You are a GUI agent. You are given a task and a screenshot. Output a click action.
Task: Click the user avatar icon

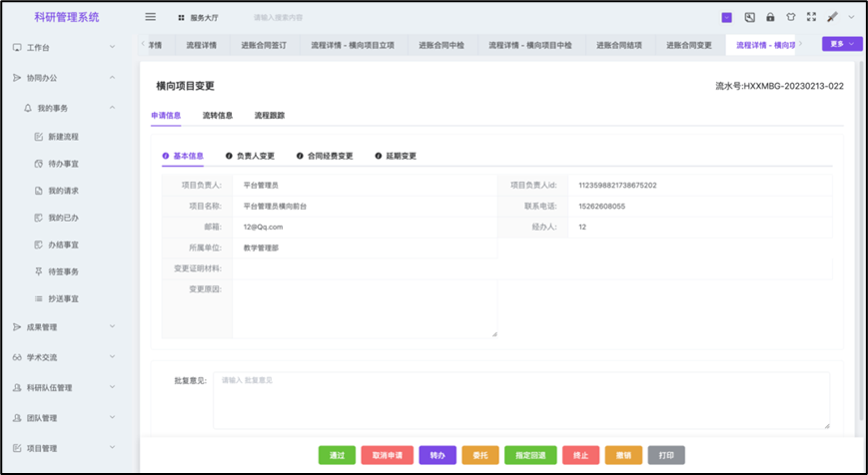pyautogui.click(x=832, y=17)
